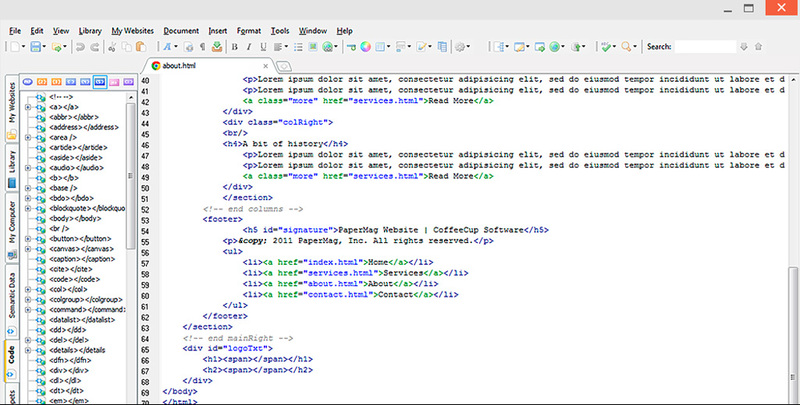
Task: Open the color wheel picker
Action: [x=365, y=47]
